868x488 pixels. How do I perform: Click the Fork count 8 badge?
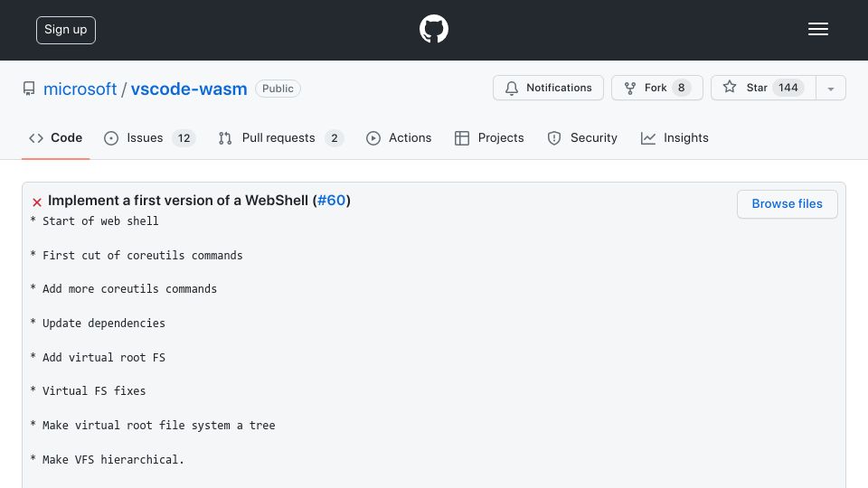(682, 88)
